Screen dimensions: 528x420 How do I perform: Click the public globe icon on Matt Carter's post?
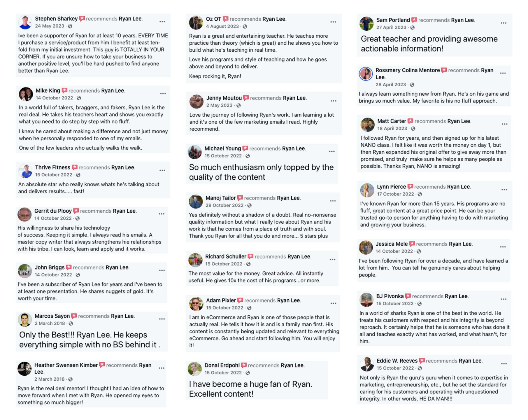(413, 129)
